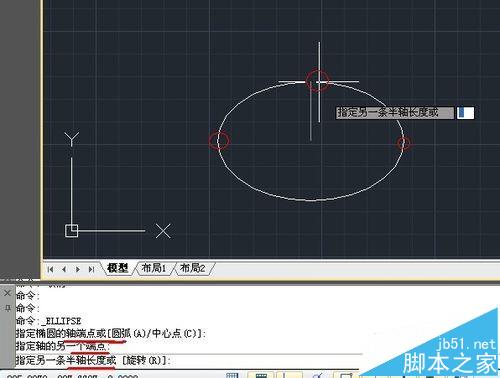The height and width of the screenshot is (378, 500).
Task: Go to next layout tab arrow
Action: coord(78,269)
